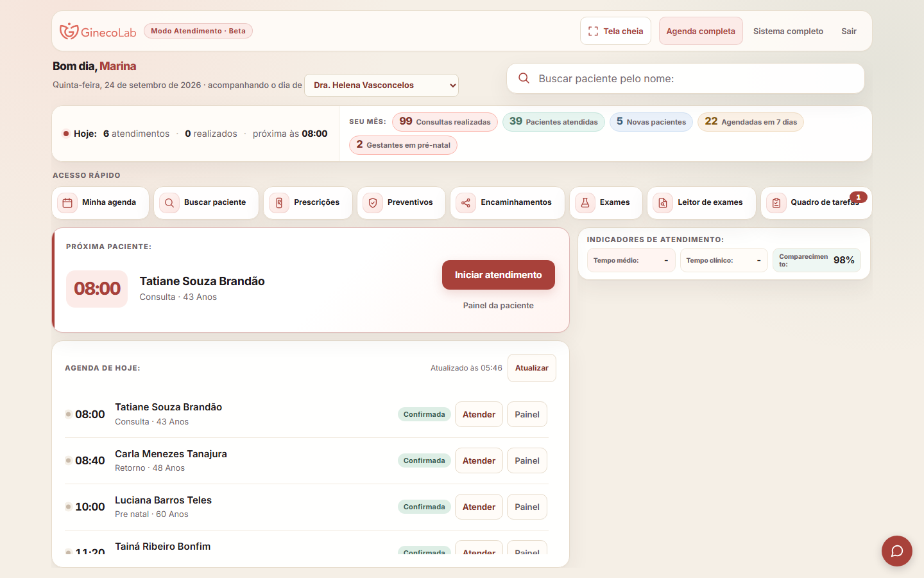Viewport: 924px width, 578px height.
Task: Click the magnifier icon in patient search
Action: (x=524, y=78)
